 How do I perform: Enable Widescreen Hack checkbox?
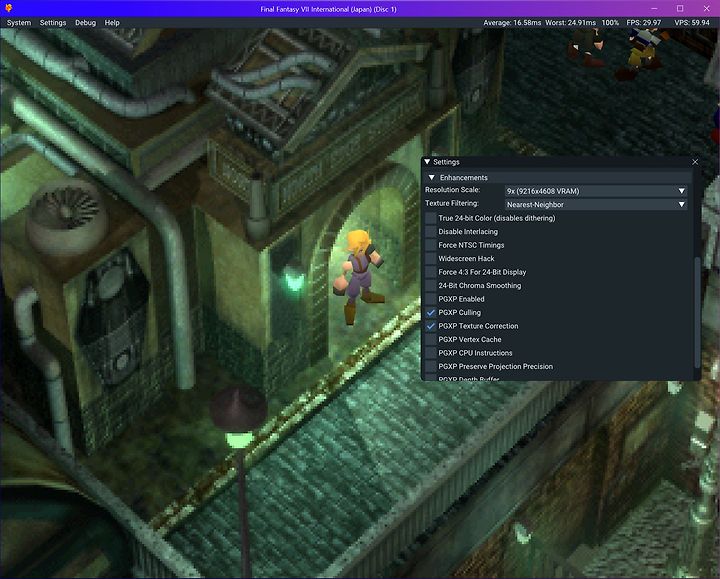point(431,259)
